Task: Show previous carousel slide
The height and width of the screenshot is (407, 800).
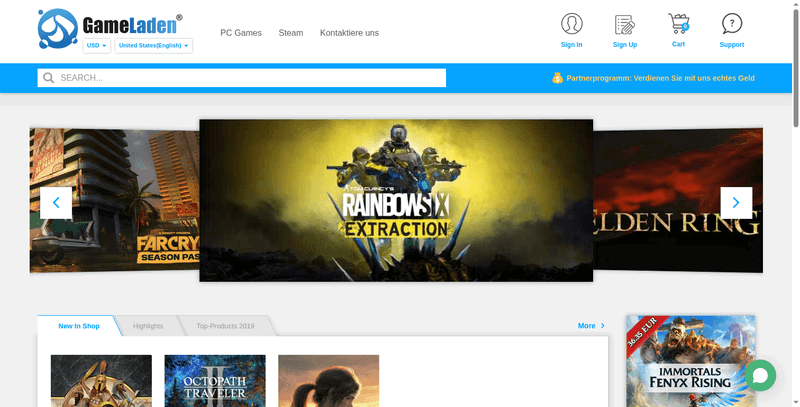Action: point(56,202)
